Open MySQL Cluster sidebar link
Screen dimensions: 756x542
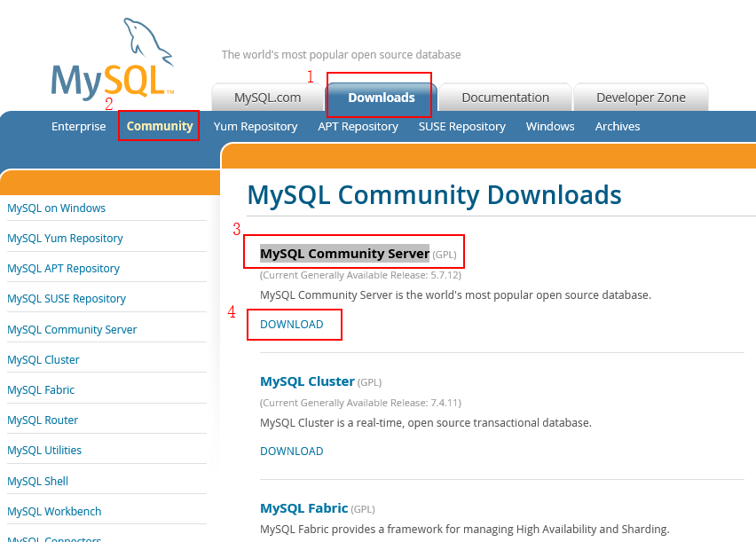pyautogui.click(x=43, y=360)
